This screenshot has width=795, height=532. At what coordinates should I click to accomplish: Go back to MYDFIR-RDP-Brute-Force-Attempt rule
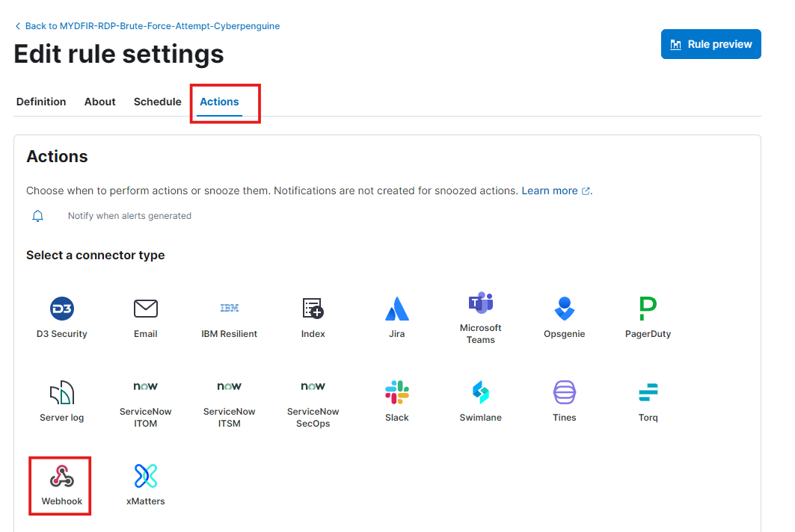click(x=147, y=26)
